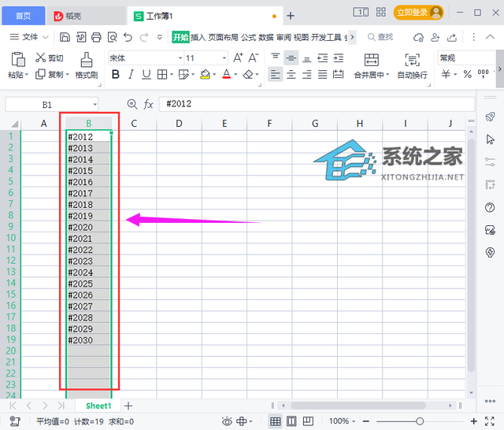Open the help question mark in sidebar
The height and width of the screenshot is (430, 504).
tap(490, 208)
